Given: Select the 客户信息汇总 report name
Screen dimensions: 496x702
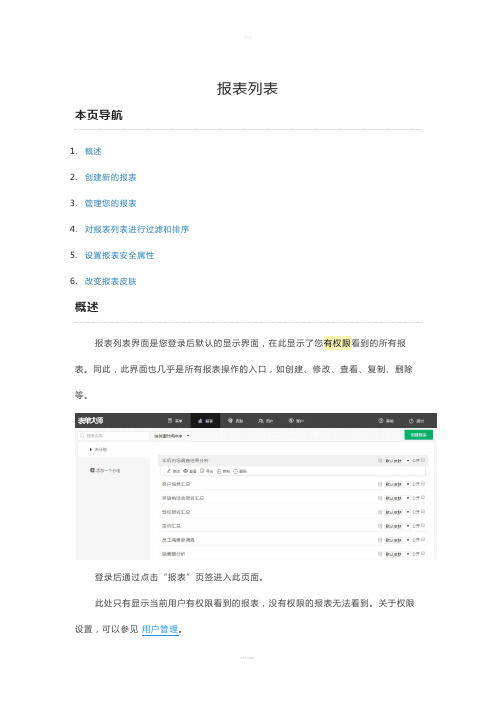Looking at the screenshot, I should tap(176, 484).
